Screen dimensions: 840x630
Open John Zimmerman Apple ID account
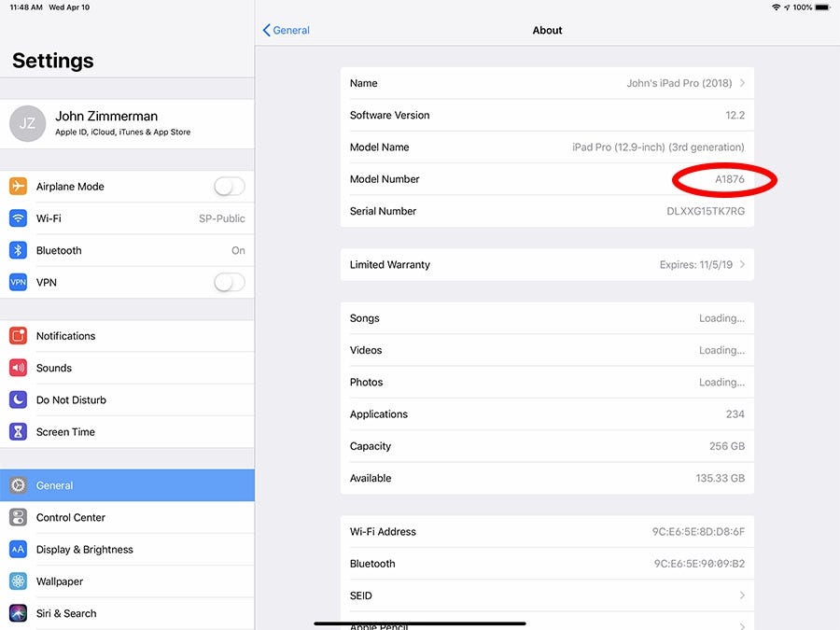[127, 124]
